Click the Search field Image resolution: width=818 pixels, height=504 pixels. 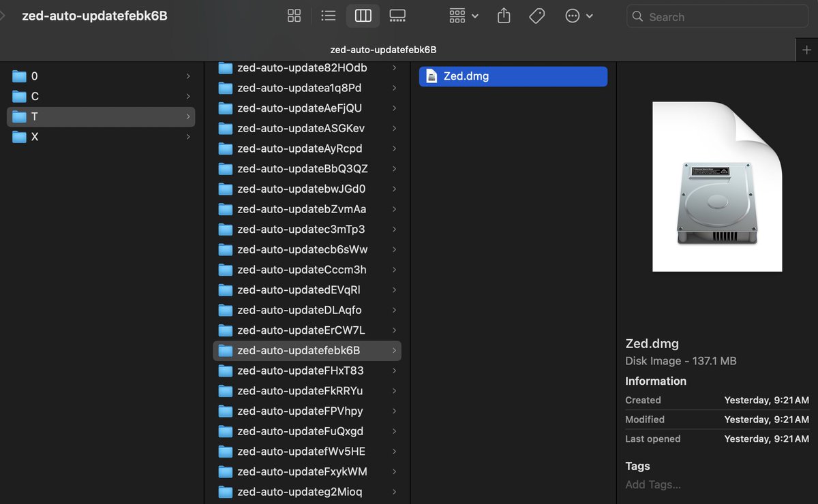click(x=717, y=16)
